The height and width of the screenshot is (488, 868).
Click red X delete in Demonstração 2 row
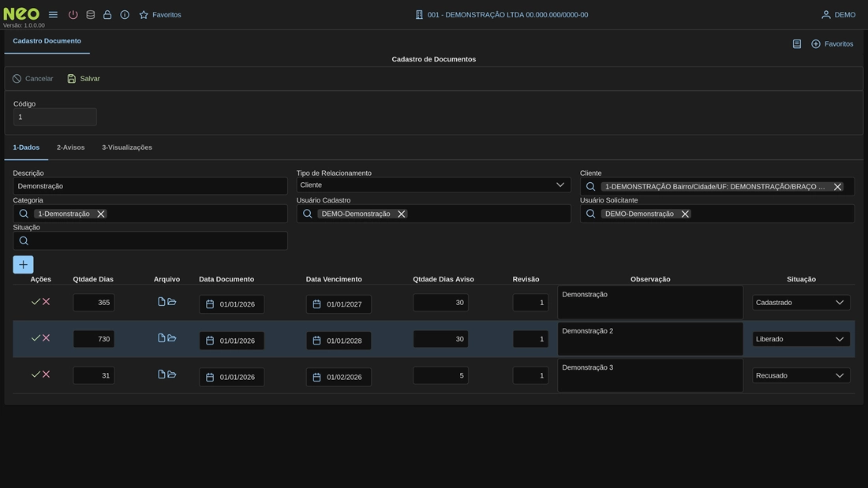[x=46, y=338]
